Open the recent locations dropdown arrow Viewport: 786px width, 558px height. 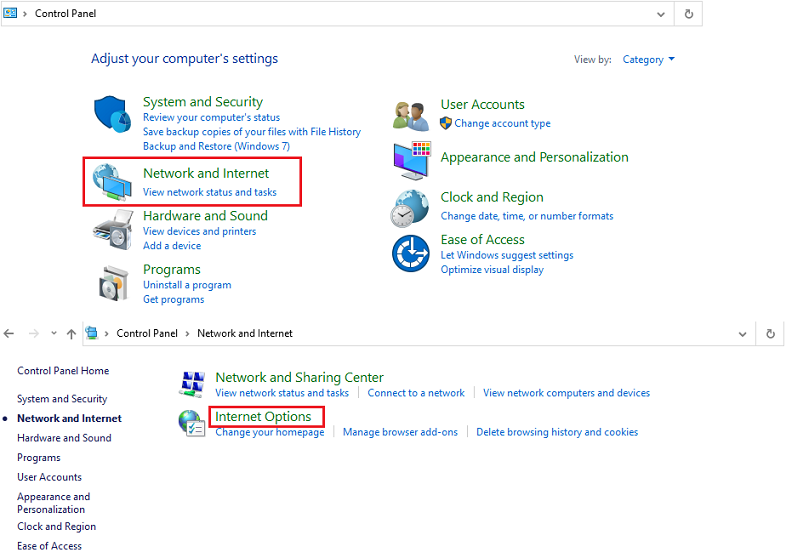54,333
